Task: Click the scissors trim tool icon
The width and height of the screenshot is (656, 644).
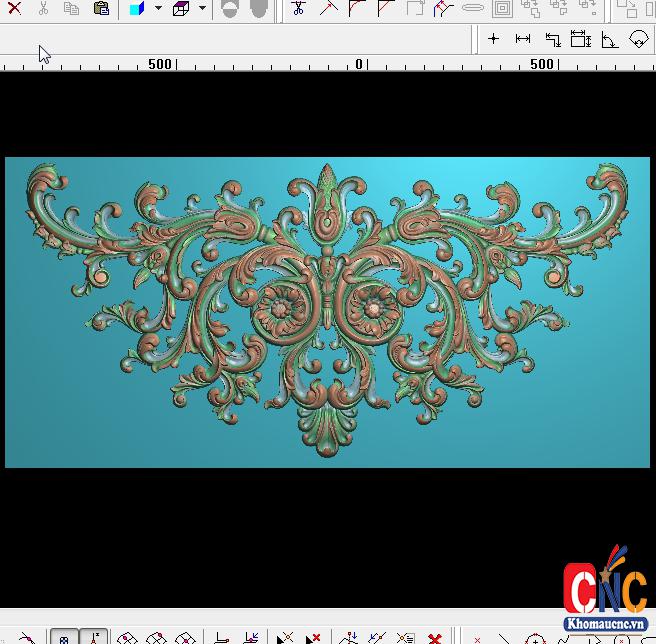Action: [298, 9]
